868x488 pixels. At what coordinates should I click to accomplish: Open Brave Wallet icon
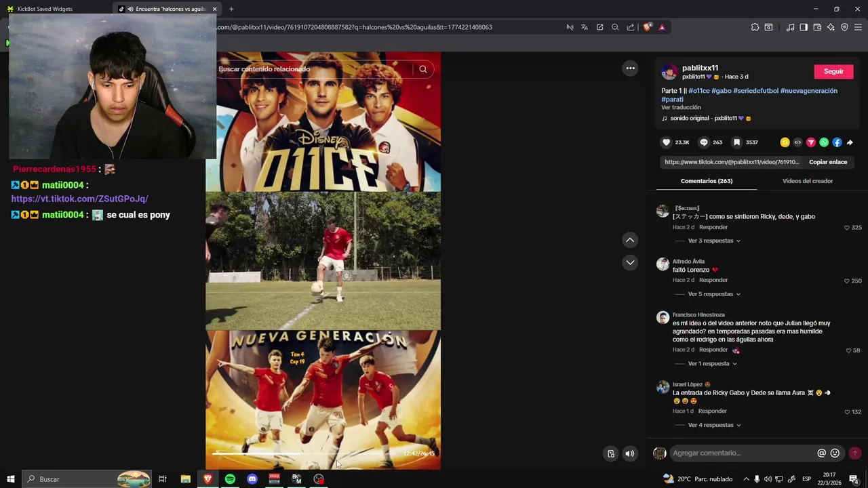tap(817, 27)
